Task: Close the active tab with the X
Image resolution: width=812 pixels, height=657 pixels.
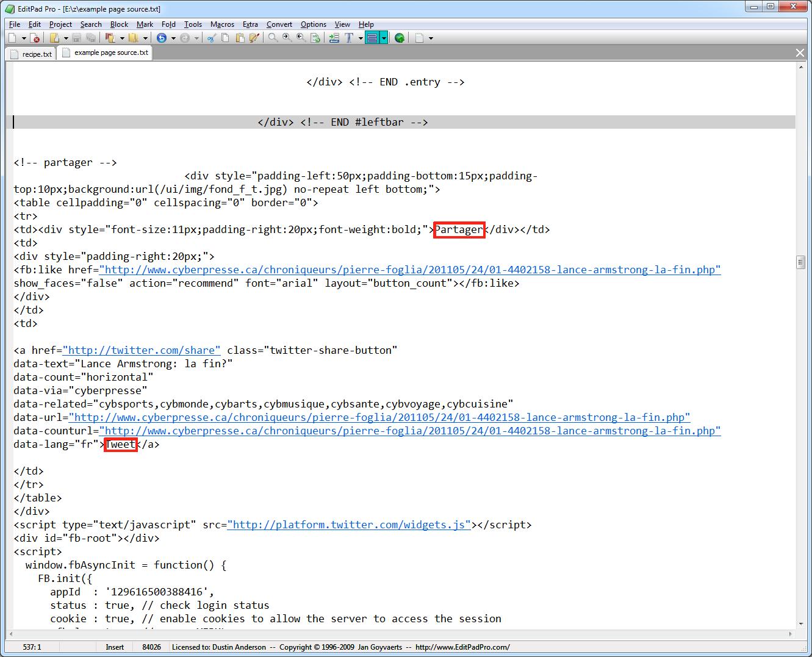Action: point(800,53)
